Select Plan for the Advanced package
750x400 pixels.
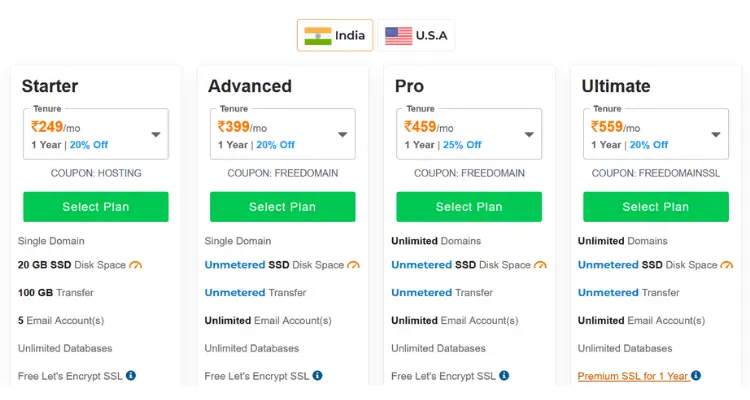(283, 207)
